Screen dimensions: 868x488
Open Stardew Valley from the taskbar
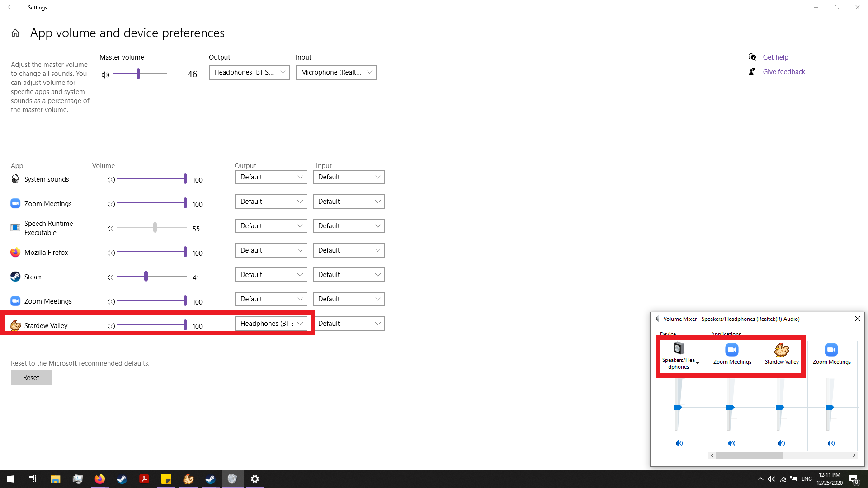tap(189, 479)
